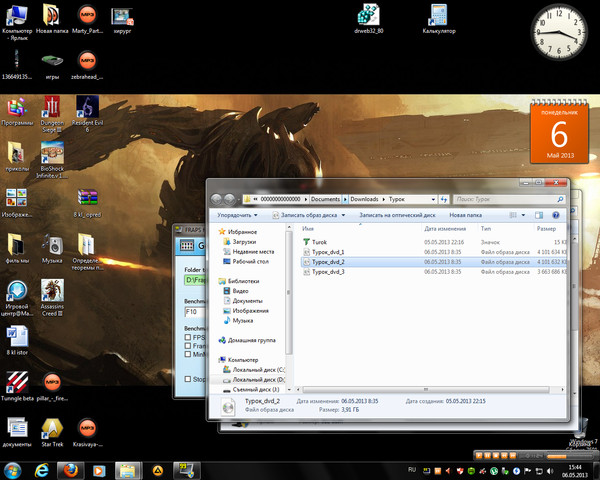Image resolution: width=600 pixels, height=480 pixels.
Task: Click the Explorer forward navigation arrow
Action: tap(229, 199)
